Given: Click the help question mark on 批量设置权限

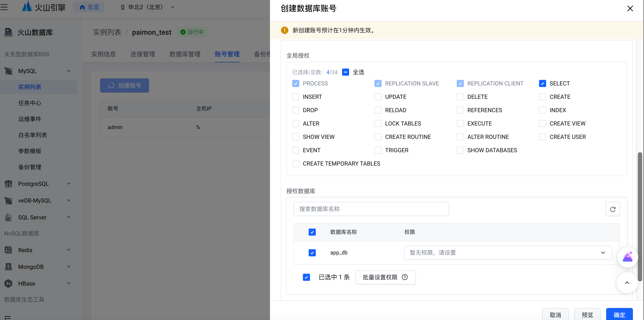Looking at the screenshot, I should pos(405,277).
